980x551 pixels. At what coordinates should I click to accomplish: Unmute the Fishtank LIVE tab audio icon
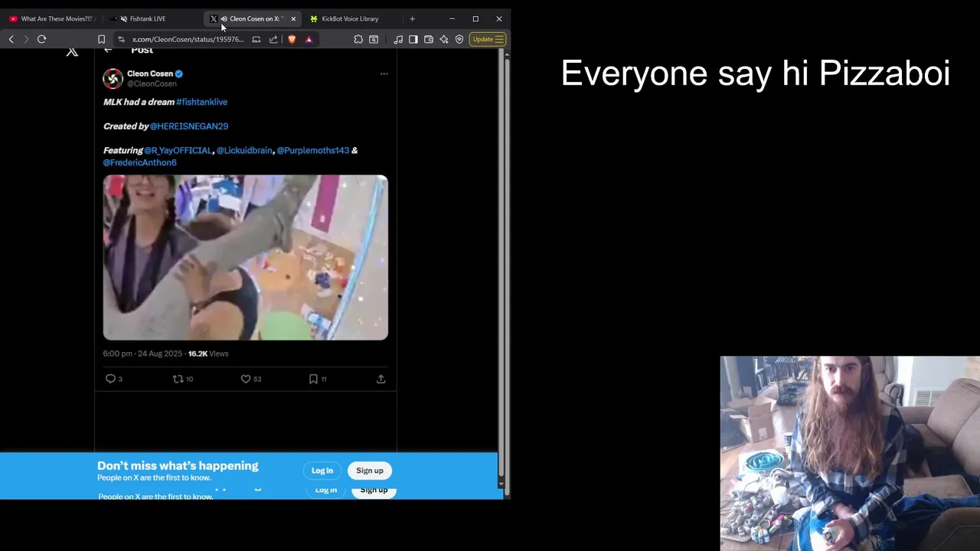pos(123,18)
